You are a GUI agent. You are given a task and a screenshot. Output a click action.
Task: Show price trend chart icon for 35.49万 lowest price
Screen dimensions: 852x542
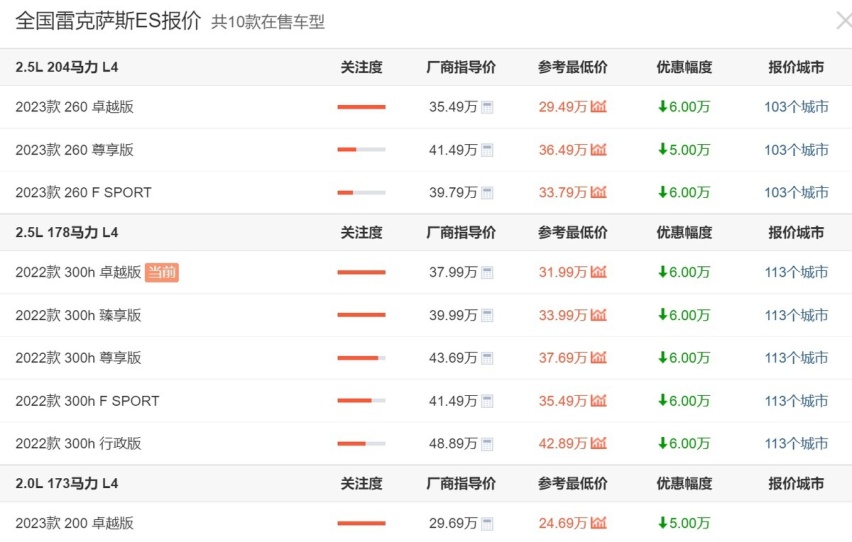click(598, 401)
